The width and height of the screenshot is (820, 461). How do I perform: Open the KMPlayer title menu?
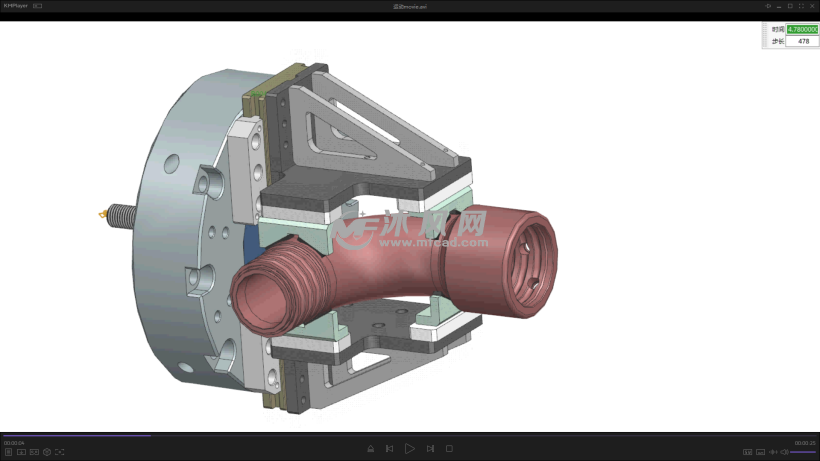tap(16, 6)
